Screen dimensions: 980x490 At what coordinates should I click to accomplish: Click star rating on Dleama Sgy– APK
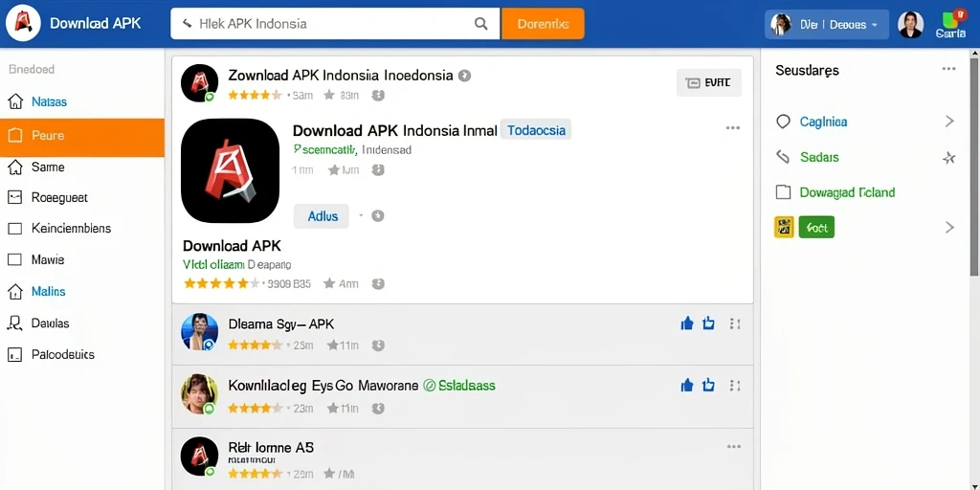[256, 345]
